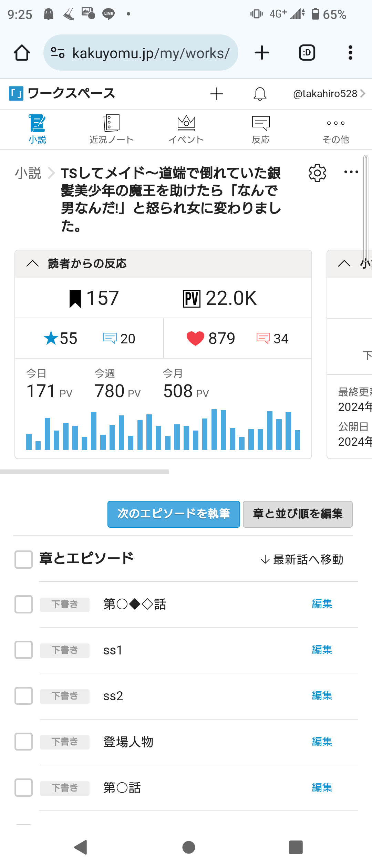Switch to the 近況ノート tab
The height and width of the screenshot is (868, 372).
[x=111, y=130]
